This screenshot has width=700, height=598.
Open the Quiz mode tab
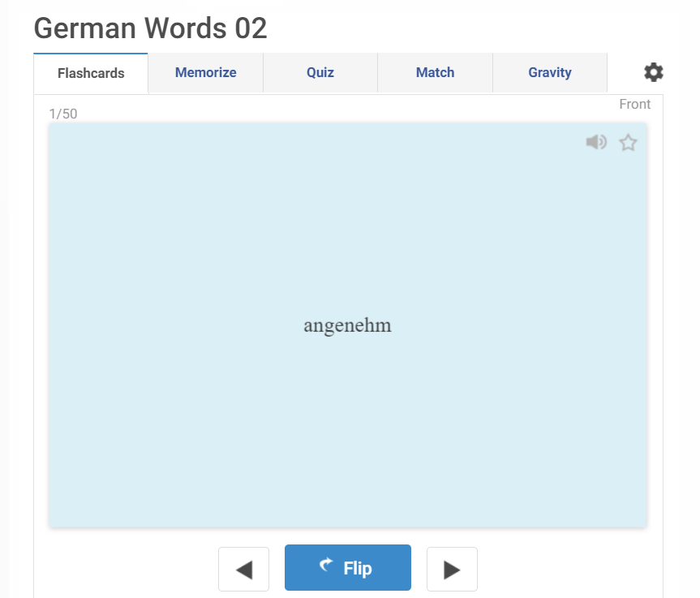pyautogui.click(x=320, y=72)
